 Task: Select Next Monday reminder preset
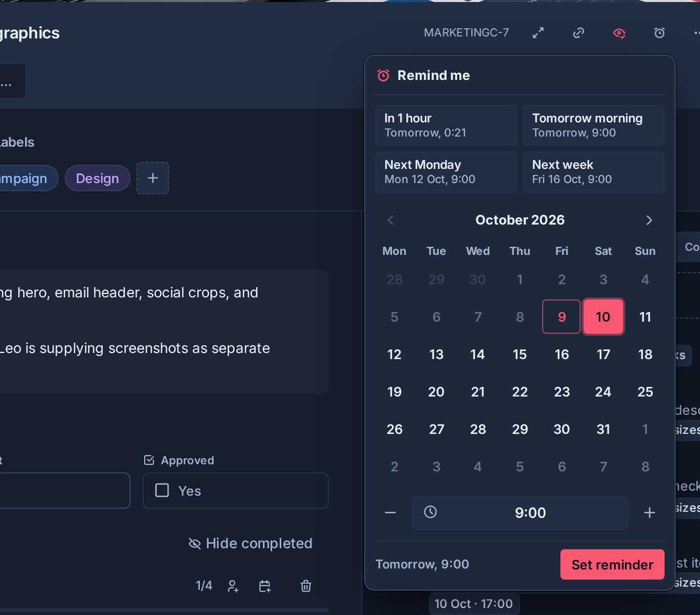click(446, 172)
